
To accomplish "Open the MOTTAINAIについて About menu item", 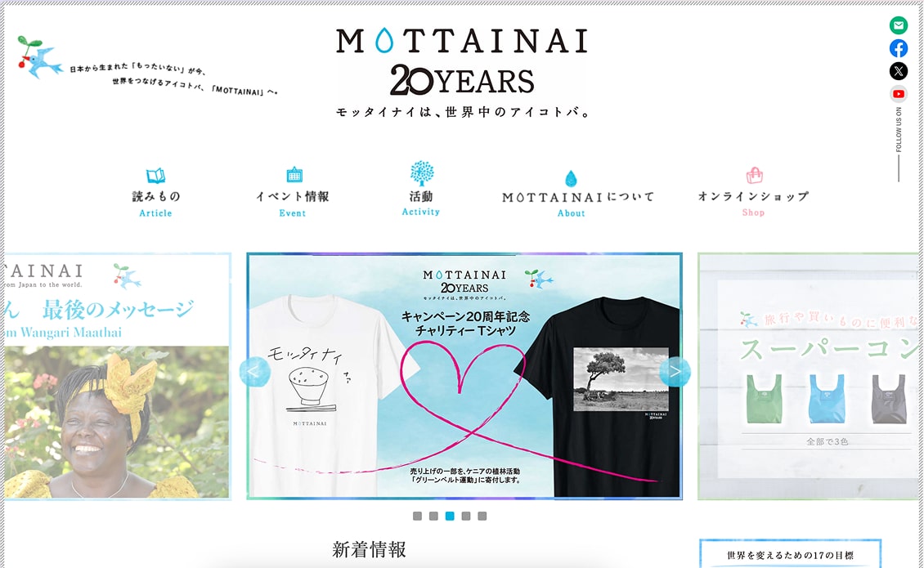I will (x=577, y=203).
